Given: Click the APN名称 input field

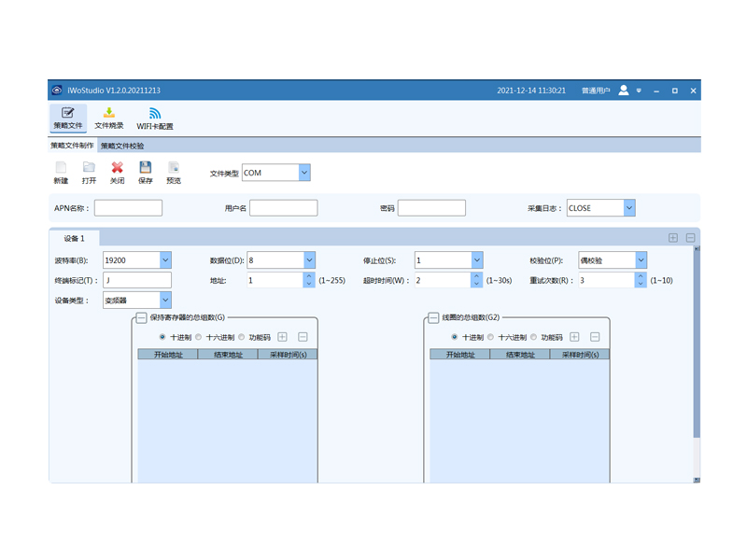Looking at the screenshot, I should (128, 207).
